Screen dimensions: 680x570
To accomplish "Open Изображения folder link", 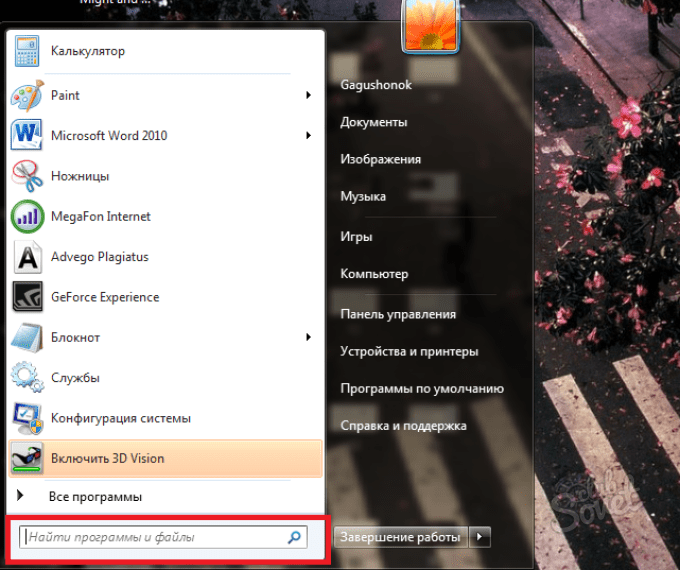I will [x=380, y=159].
